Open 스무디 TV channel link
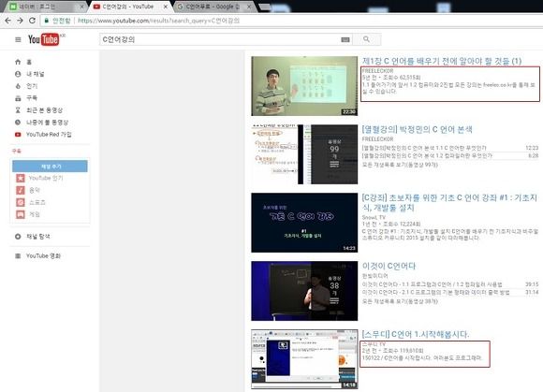This screenshot has width=543, height=392. tap(374, 344)
